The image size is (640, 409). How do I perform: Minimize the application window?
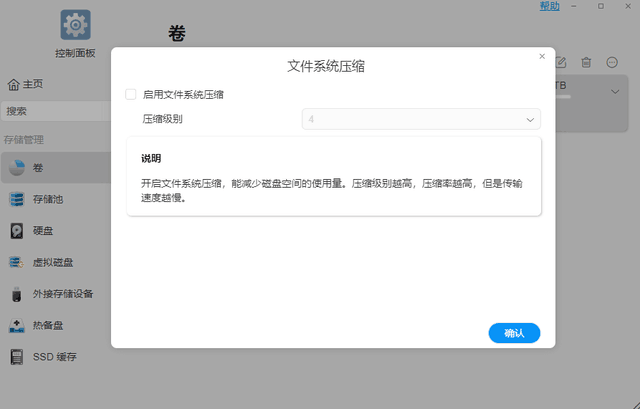574,6
